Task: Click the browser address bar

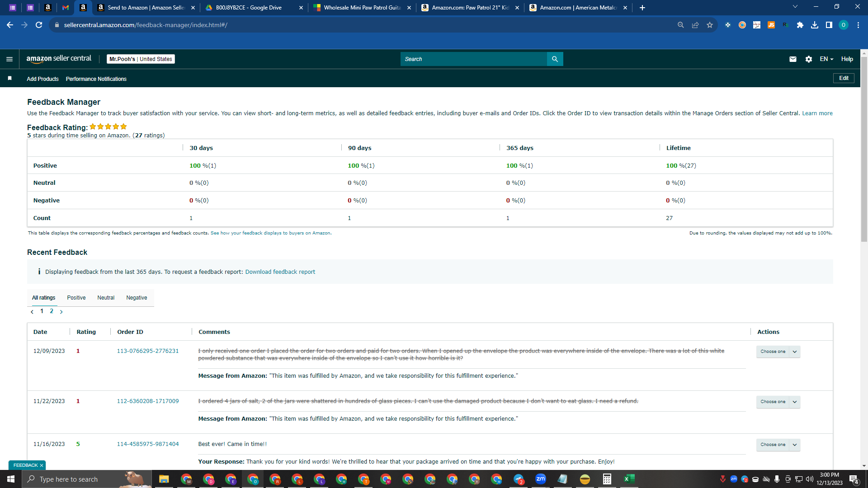Action: 362,25
